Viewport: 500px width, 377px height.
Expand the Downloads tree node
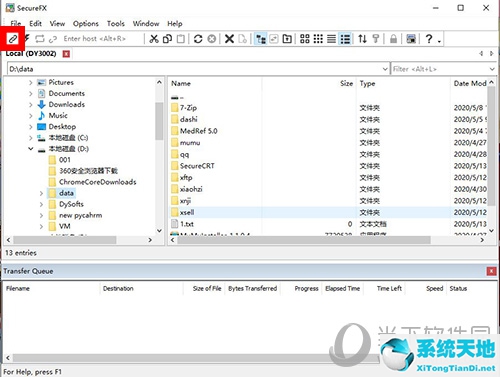click(31, 105)
